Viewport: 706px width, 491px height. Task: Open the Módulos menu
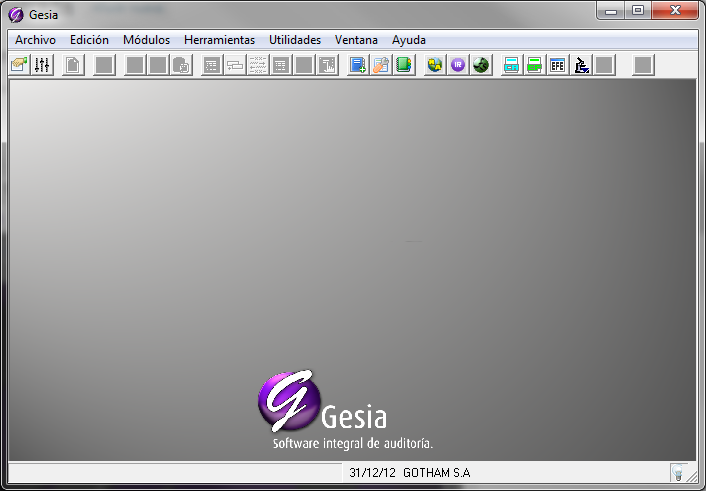coord(147,40)
